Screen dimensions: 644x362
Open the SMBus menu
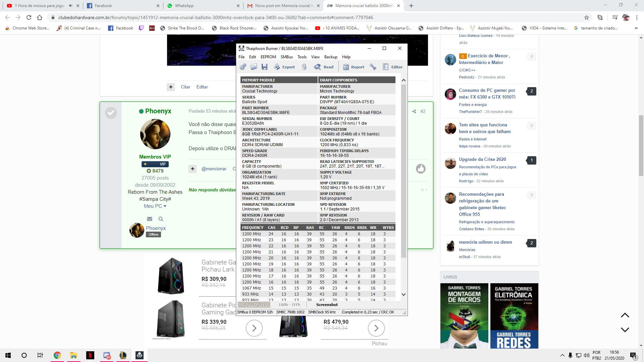[287, 57]
